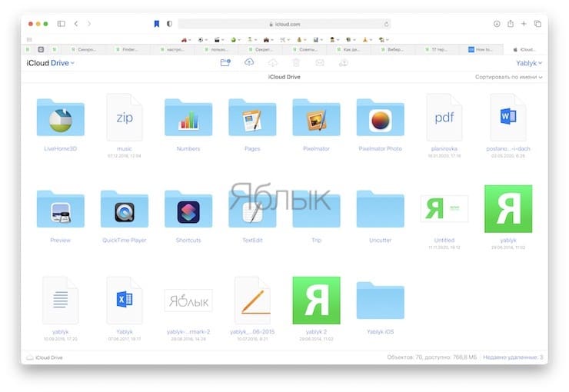Select the yablyk-...rmark-2 watermark image

188,301
